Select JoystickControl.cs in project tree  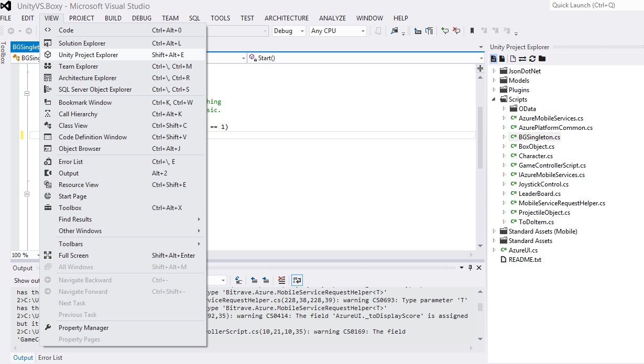pos(543,184)
